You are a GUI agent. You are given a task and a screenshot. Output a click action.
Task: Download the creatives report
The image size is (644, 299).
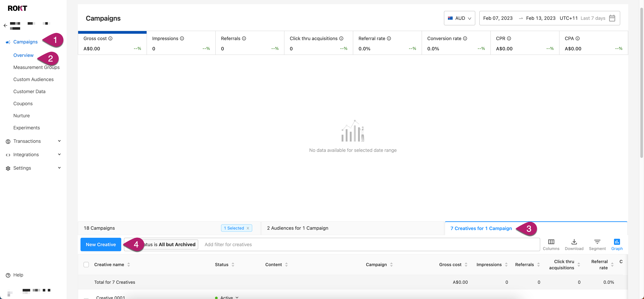point(574,244)
